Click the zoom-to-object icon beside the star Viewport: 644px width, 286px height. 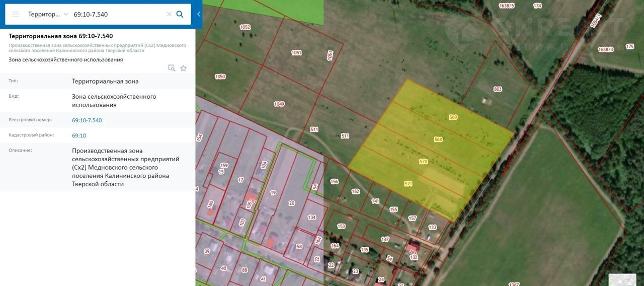point(172,68)
